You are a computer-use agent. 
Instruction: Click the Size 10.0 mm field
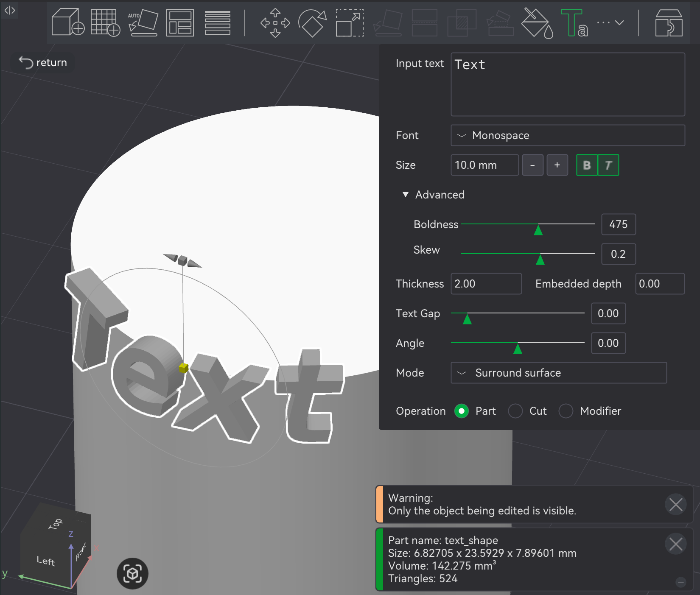[484, 165]
